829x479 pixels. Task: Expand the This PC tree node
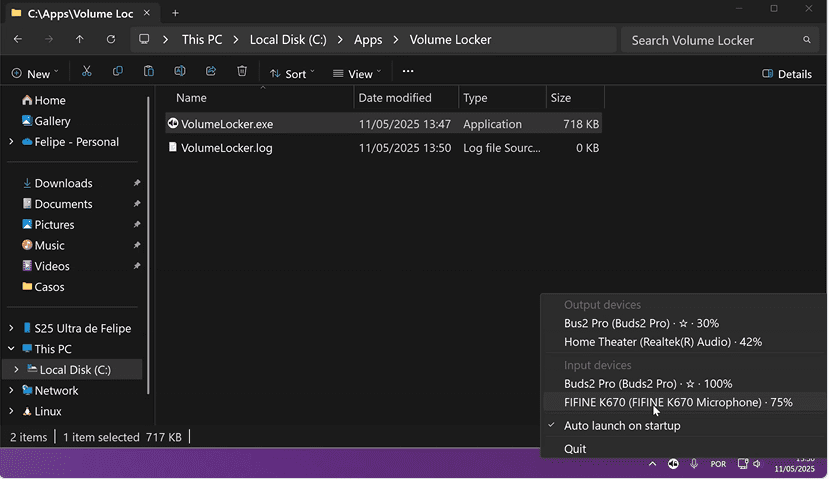pos(11,349)
